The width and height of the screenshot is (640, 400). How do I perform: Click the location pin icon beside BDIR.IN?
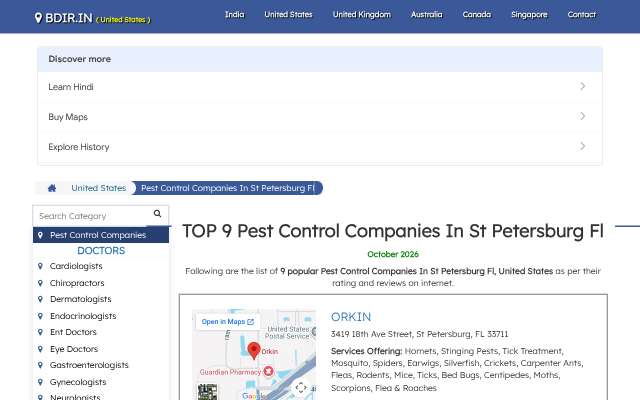pyautogui.click(x=38, y=18)
